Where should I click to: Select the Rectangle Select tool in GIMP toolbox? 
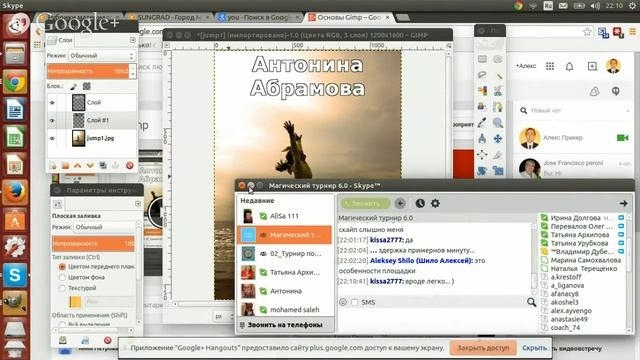[x=482, y=60]
